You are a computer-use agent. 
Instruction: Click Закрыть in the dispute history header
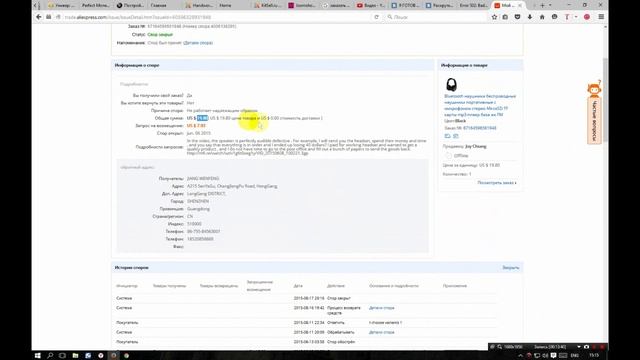511,268
